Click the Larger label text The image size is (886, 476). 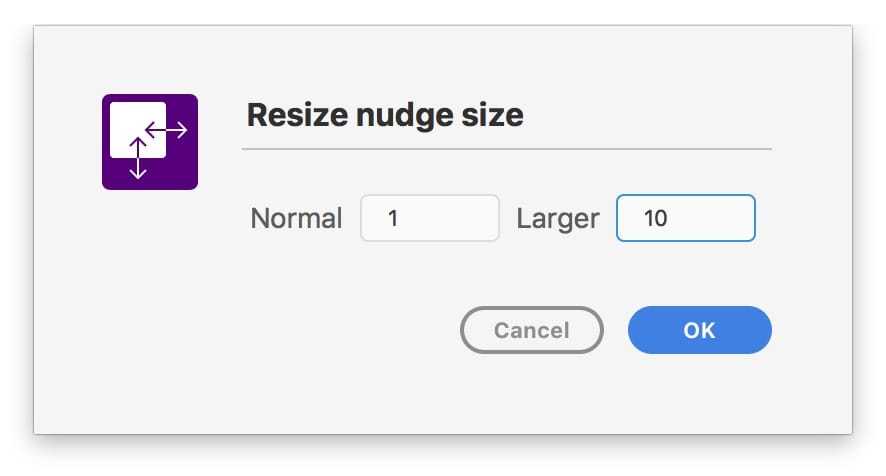557,218
